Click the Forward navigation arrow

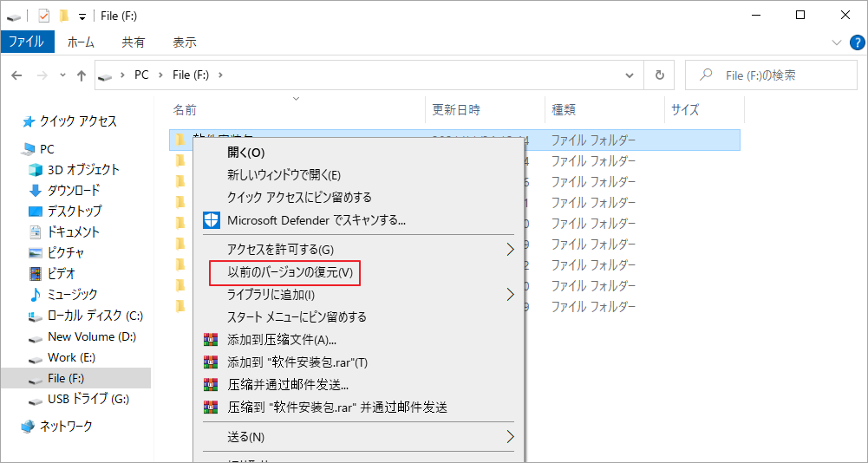click(42, 75)
